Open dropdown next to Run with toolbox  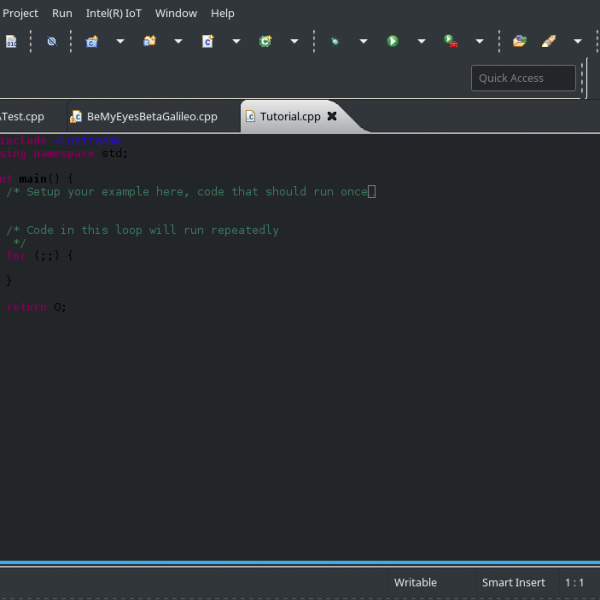click(x=479, y=41)
